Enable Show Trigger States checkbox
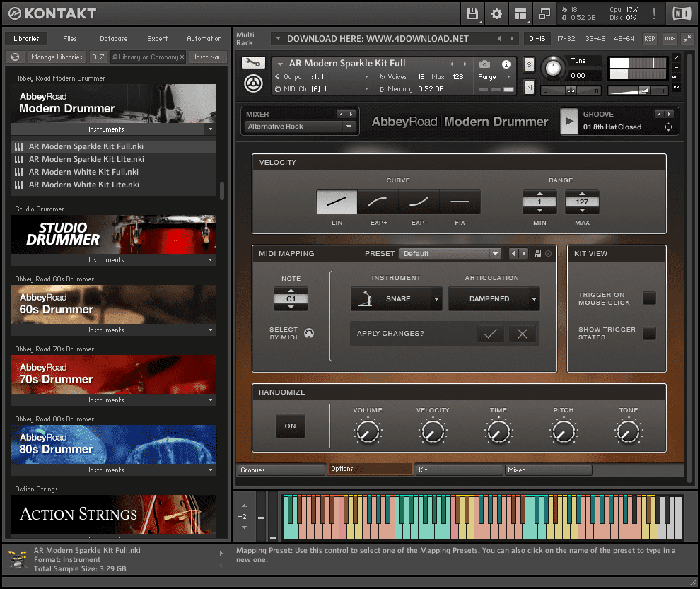 click(649, 333)
